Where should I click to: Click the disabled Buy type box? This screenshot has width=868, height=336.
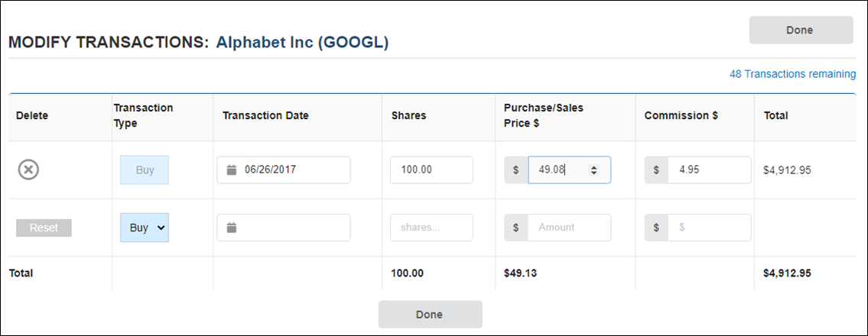[x=145, y=170]
